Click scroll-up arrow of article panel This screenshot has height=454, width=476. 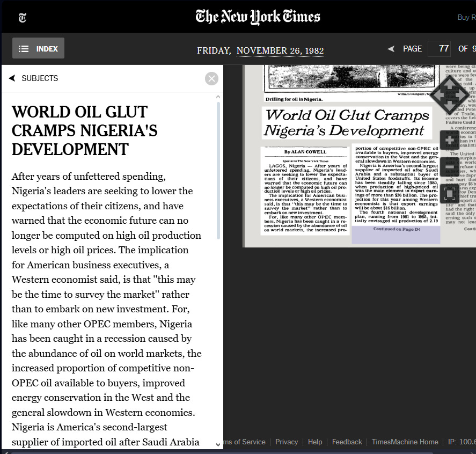point(218,97)
